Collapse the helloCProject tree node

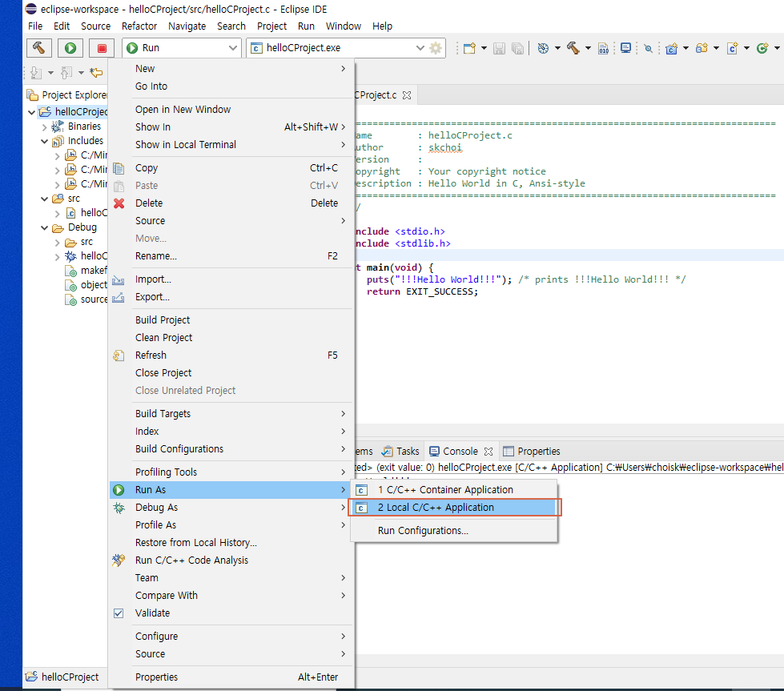pyautogui.click(x=31, y=112)
